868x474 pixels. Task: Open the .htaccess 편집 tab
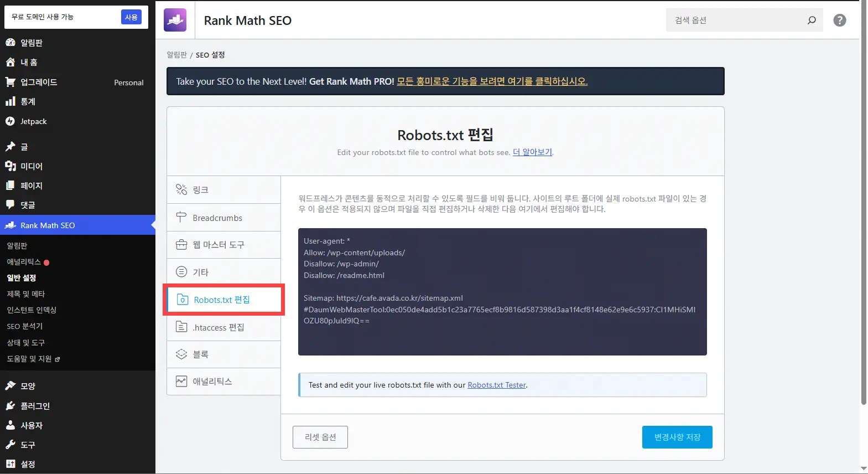[224, 327]
